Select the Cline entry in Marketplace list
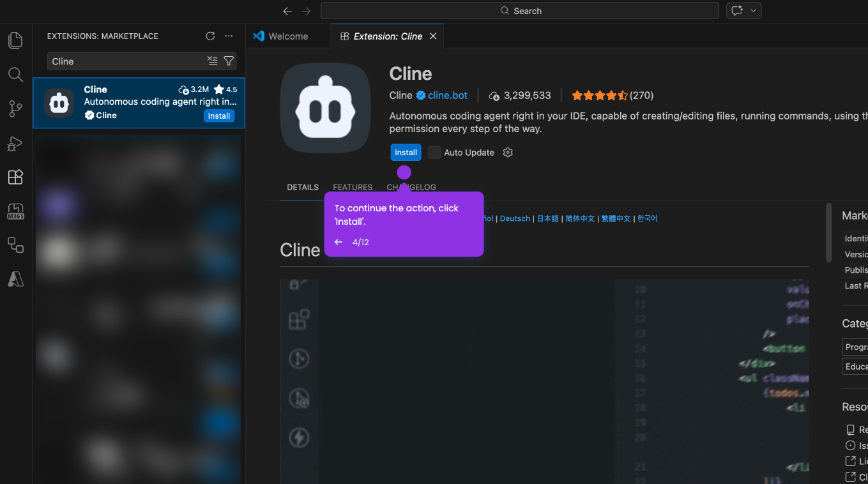 click(139, 103)
